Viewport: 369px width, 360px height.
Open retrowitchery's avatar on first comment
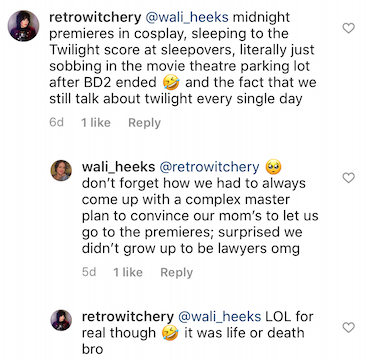23,26
